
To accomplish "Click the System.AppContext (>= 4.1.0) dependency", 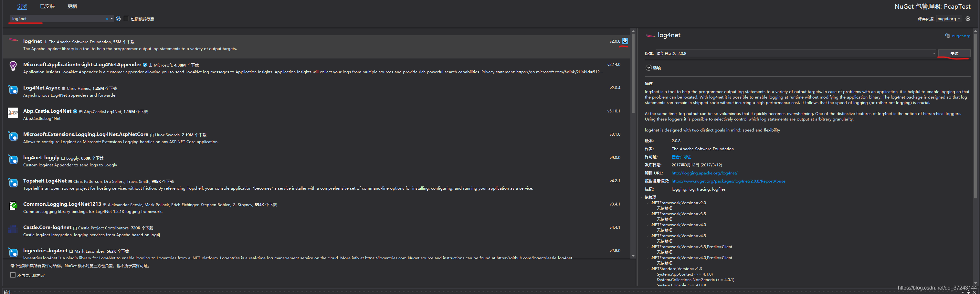I will click(x=684, y=274).
